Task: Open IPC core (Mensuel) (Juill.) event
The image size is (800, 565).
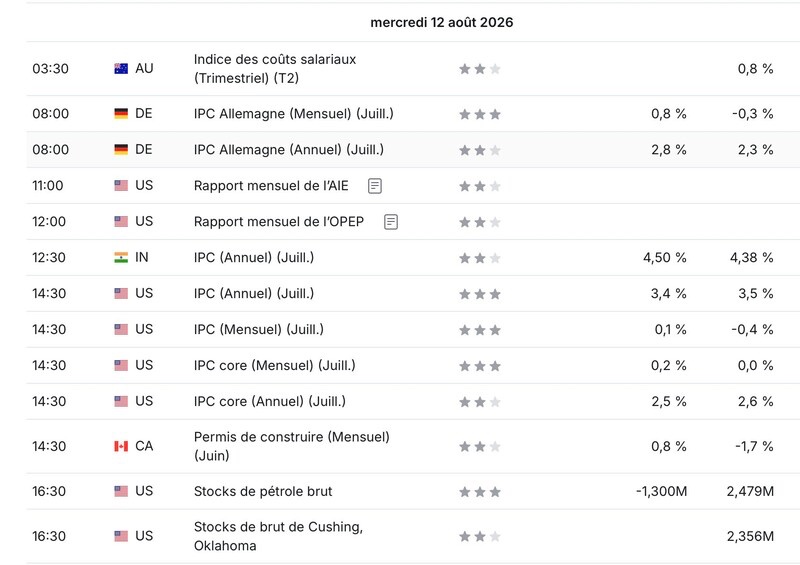Action: (274, 365)
